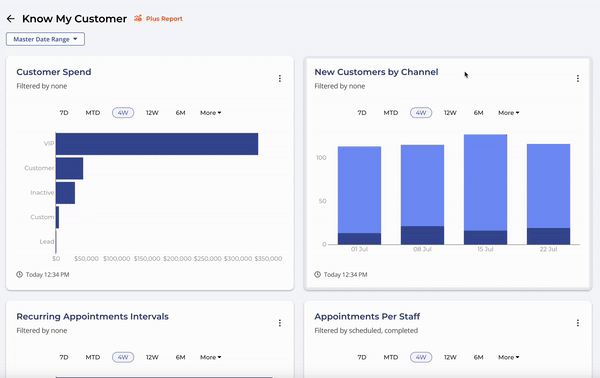Select 6M in New Customers by Channel
600x378 pixels.
pyautogui.click(x=478, y=113)
